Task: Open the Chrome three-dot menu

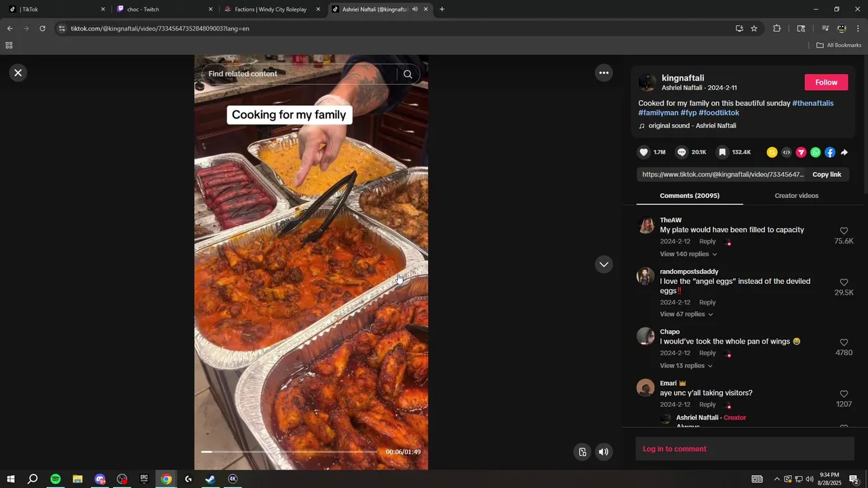Action: (x=858, y=28)
